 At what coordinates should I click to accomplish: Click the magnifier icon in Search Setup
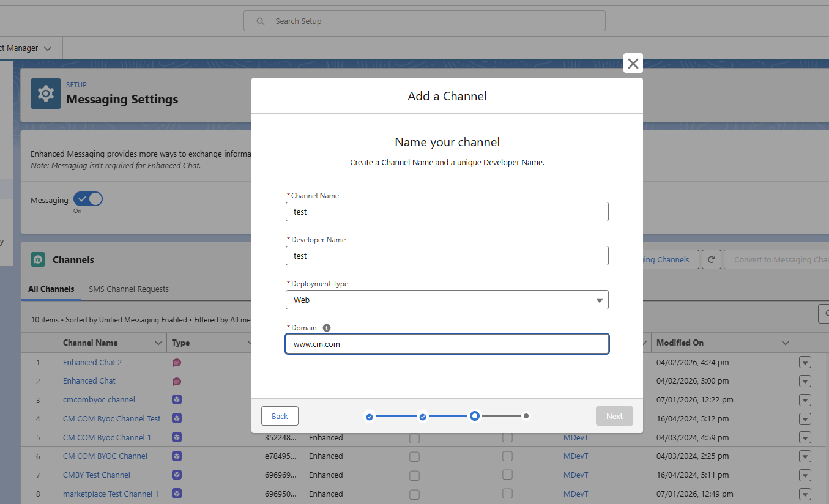click(261, 21)
